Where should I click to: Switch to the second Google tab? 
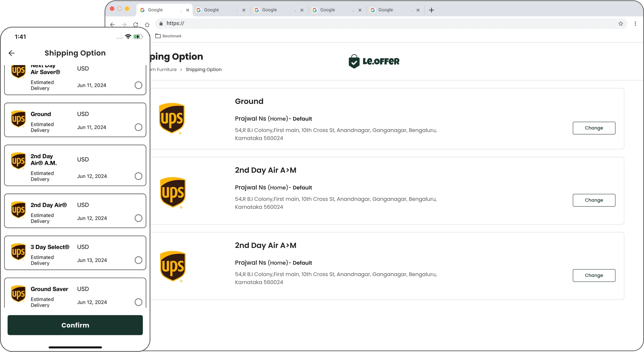pyautogui.click(x=221, y=10)
